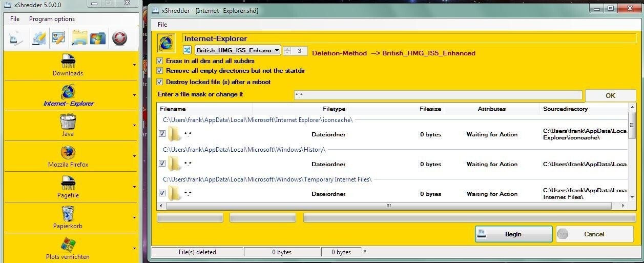Screen dimensions: 644x263
Task: Click the large Internet Explorer logo in the profile header
Action: pyautogui.click(x=166, y=44)
